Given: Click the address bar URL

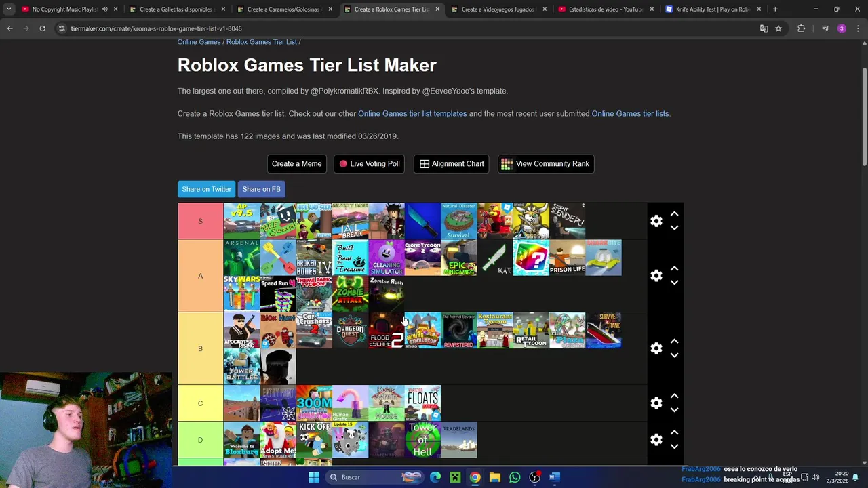Looking at the screenshot, I should click(156, 28).
